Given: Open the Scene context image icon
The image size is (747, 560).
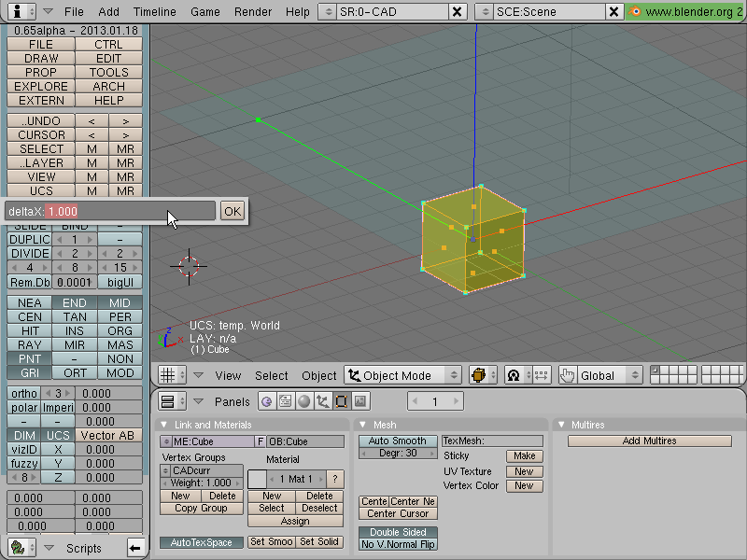Looking at the screenshot, I should point(360,401).
